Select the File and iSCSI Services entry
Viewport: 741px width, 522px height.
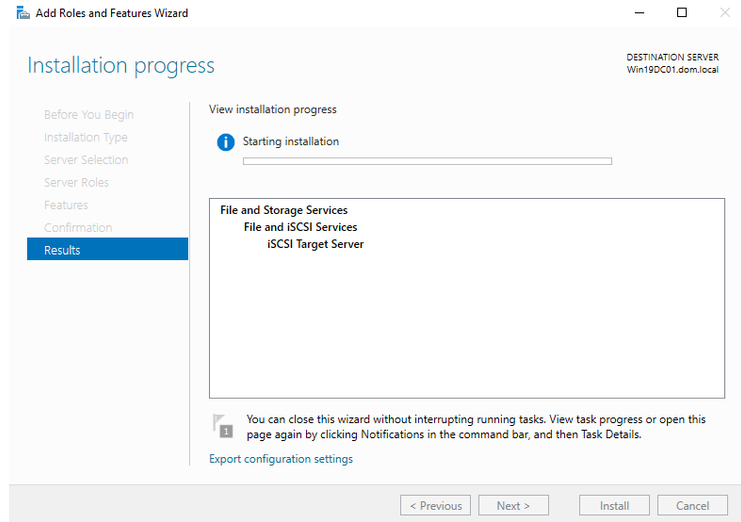click(x=300, y=227)
